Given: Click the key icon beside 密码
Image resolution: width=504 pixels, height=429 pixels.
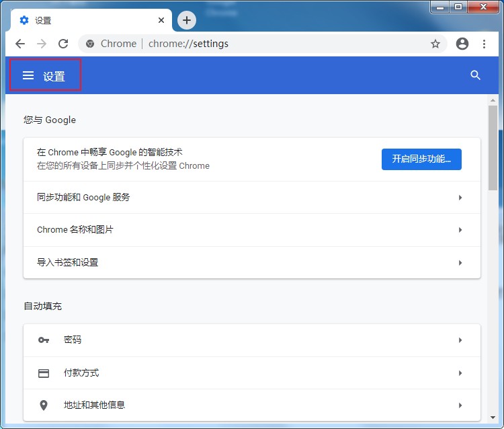Looking at the screenshot, I should [44, 340].
